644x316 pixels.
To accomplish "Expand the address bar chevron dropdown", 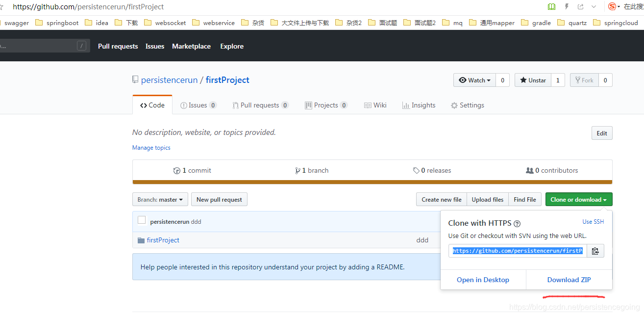I will click(594, 7).
